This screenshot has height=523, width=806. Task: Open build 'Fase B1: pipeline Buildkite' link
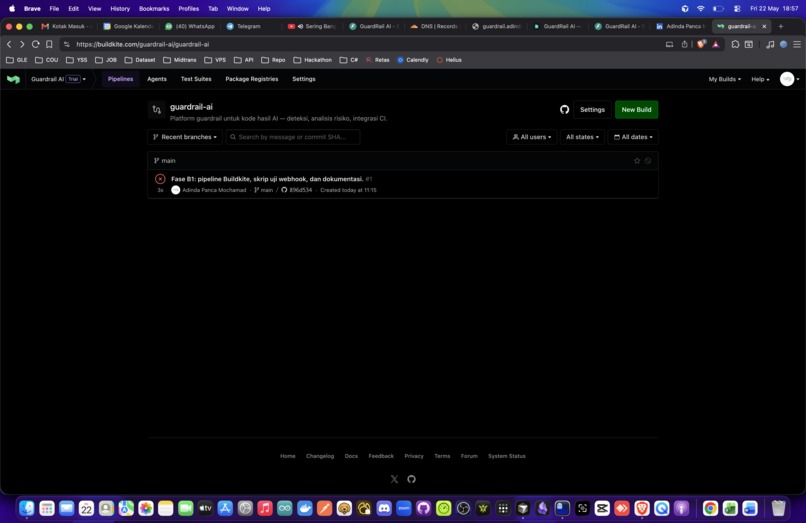(x=267, y=179)
